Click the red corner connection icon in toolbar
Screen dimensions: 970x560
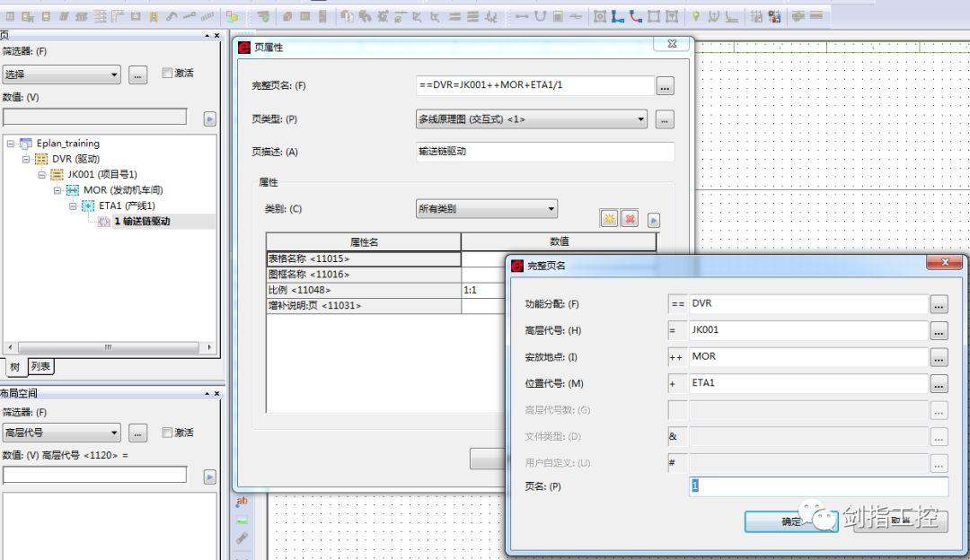point(637,15)
